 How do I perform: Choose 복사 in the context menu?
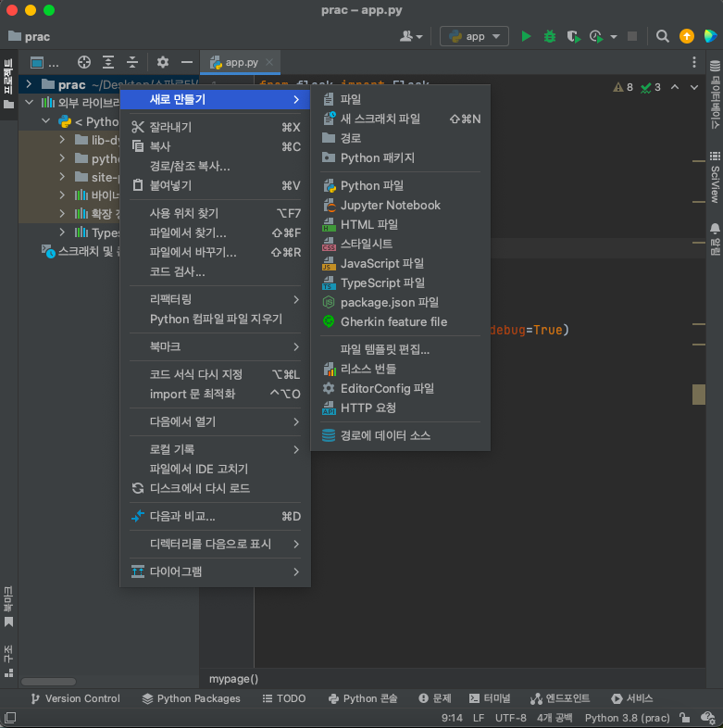215,146
